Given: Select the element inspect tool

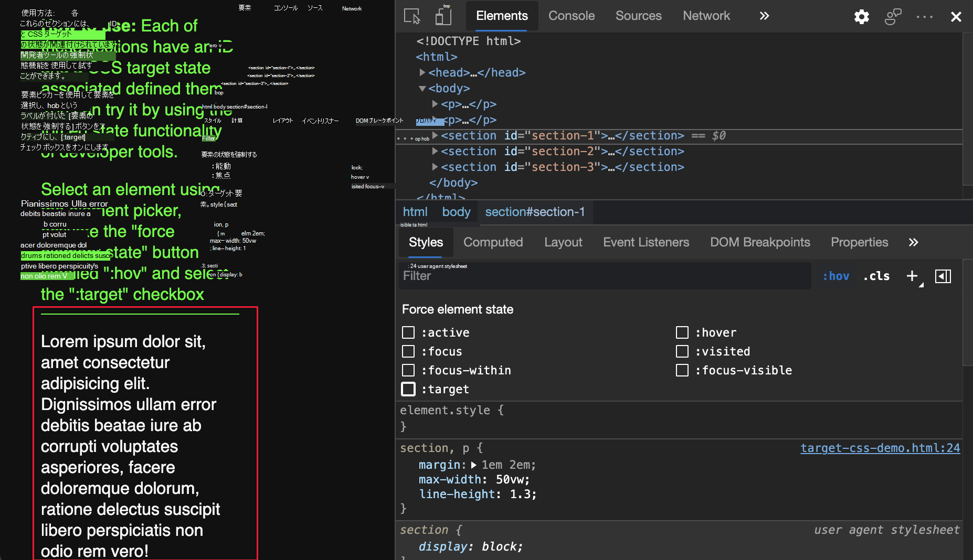Looking at the screenshot, I should click(413, 16).
